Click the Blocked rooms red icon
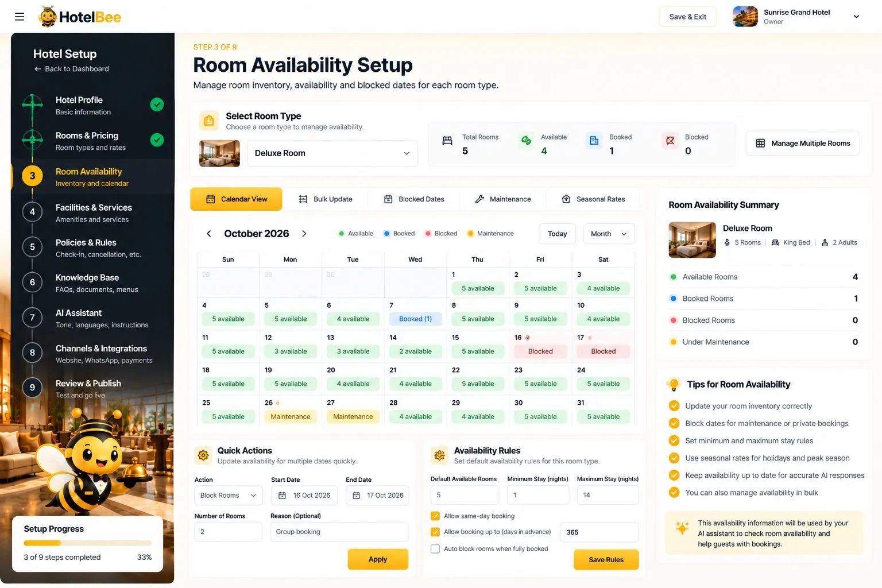This screenshot has width=882, height=588. pyautogui.click(x=670, y=140)
